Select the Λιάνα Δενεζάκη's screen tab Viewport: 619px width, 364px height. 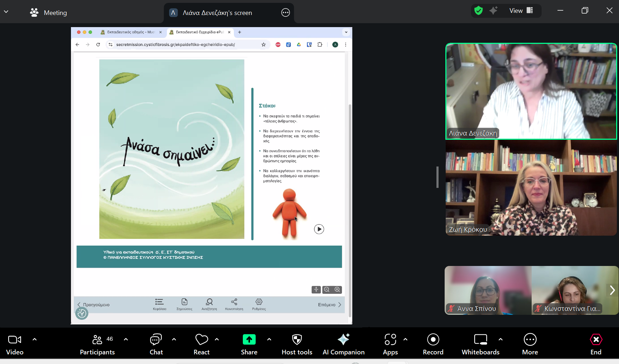pos(217,13)
